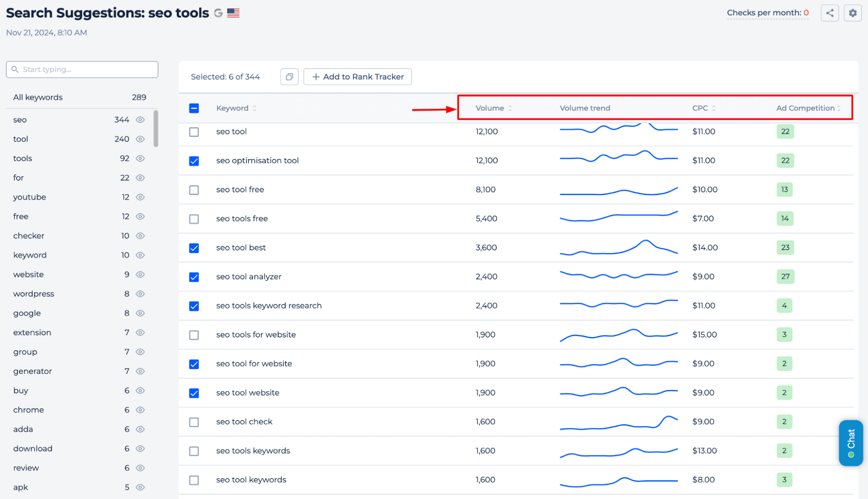Screen dimensions: 868x499
Task: Open the settings gear icon
Action: point(852,13)
